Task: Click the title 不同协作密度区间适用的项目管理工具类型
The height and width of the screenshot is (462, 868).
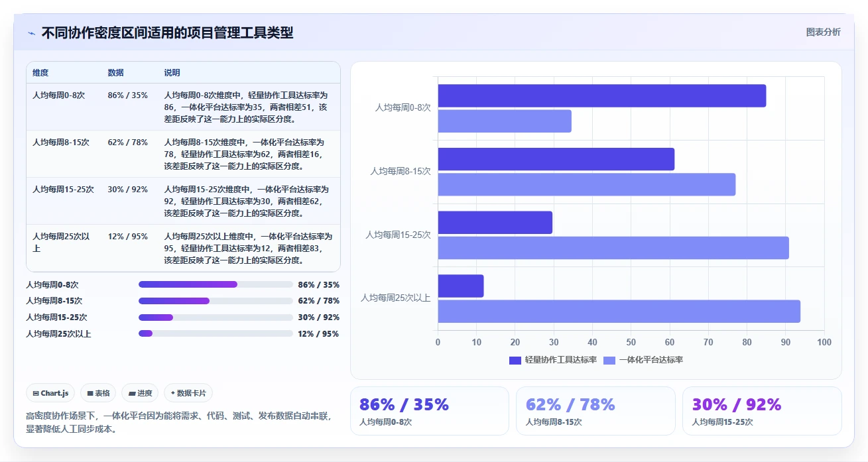Action: tap(167, 33)
